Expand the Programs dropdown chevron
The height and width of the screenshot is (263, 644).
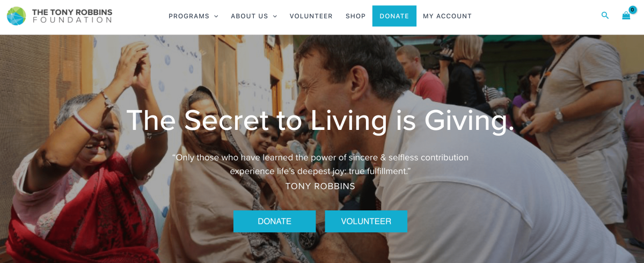[x=216, y=16]
